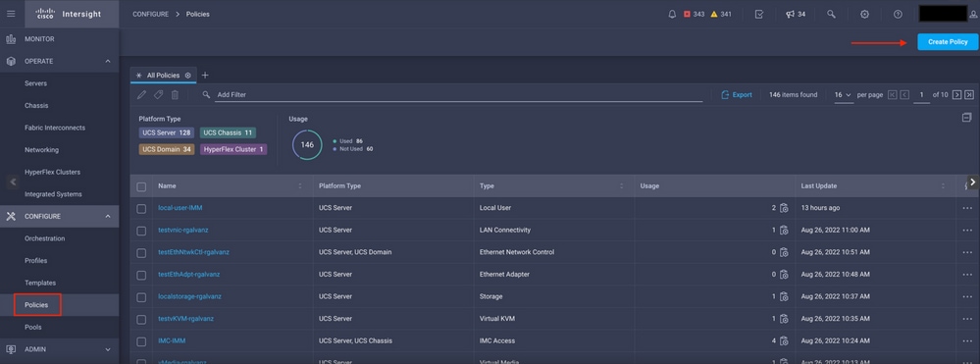Image resolution: width=980 pixels, height=364 pixels.
Task: Check the local-user-IMM row checkbox
Action: (x=141, y=208)
